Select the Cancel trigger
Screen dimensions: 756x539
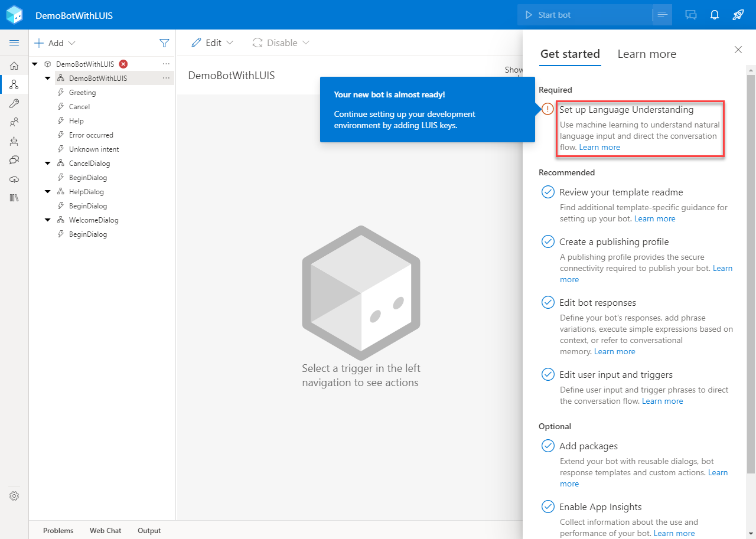79,106
